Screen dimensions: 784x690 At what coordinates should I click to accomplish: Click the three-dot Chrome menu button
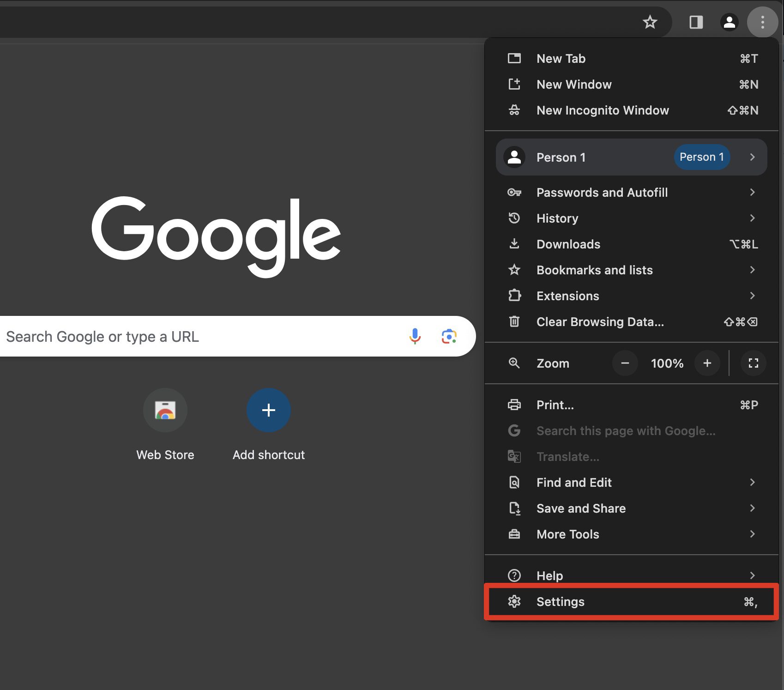click(762, 22)
